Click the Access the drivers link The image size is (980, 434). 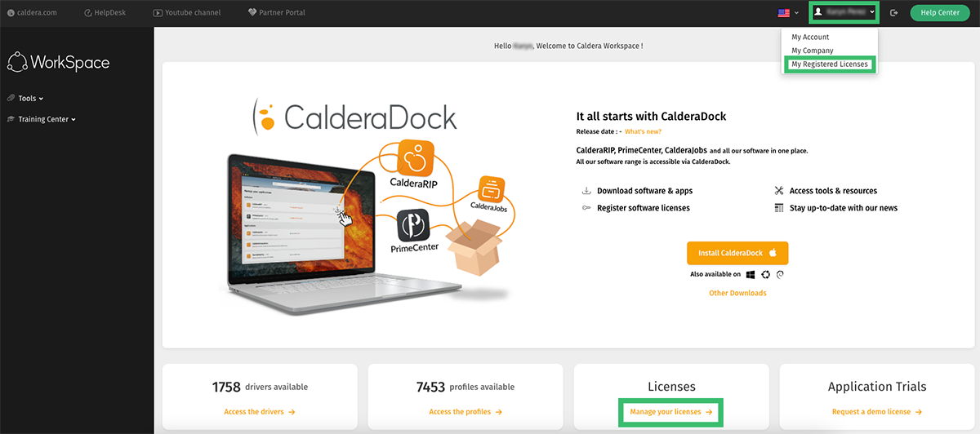coord(260,412)
